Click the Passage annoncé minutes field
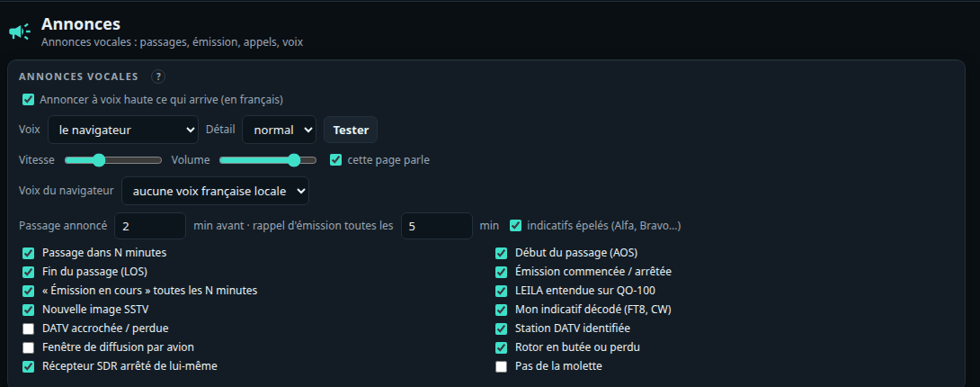 point(150,226)
